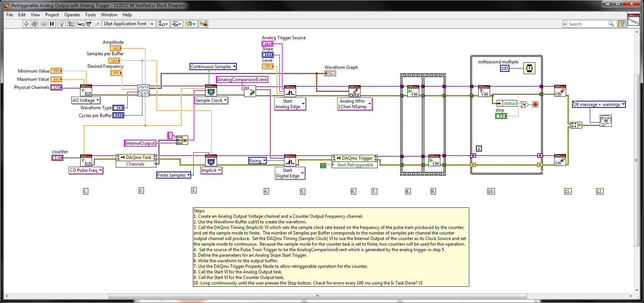The width and height of the screenshot is (644, 303).
Task: Select the Waveform Graph terminal
Action: click(x=330, y=73)
